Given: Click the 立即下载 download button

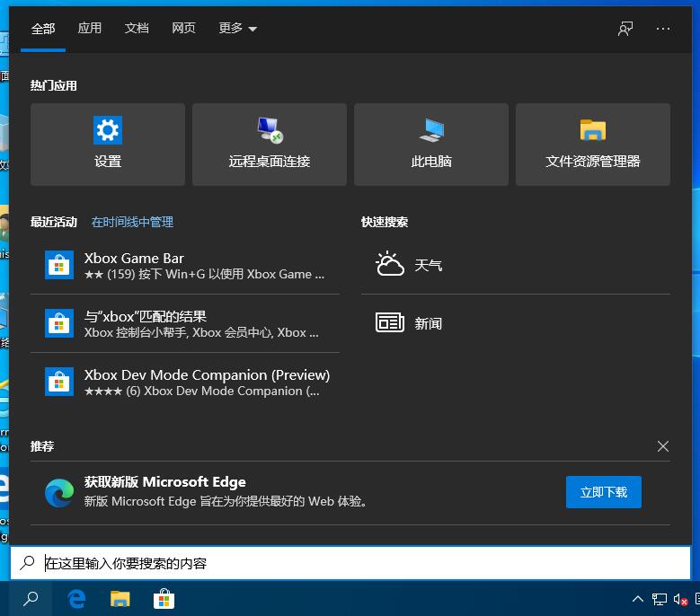Looking at the screenshot, I should (603, 492).
